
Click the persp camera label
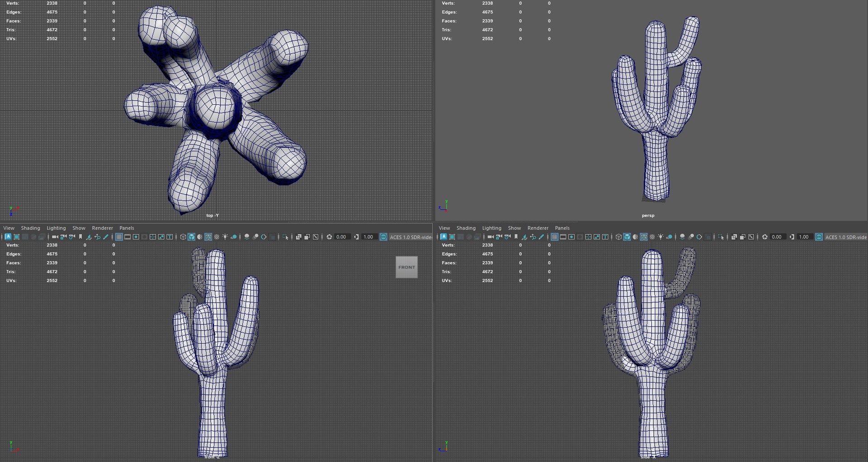click(x=648, y=215)
